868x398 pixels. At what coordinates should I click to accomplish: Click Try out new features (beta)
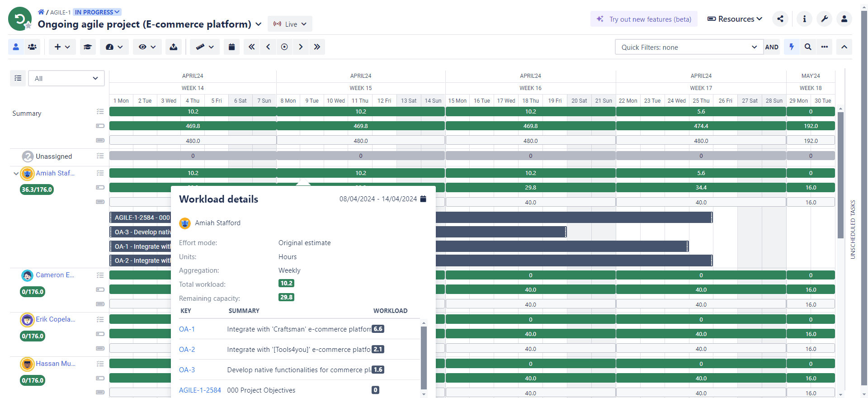coord(644,19)
